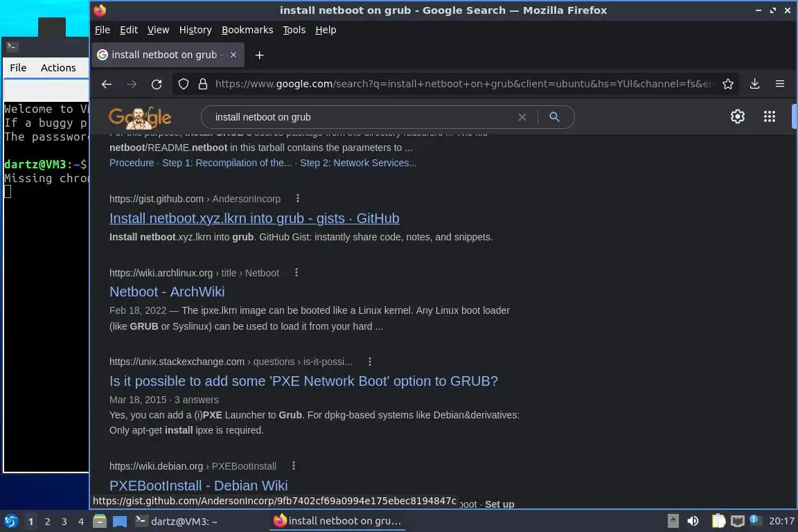Click the 'https://gist.github.com › AndersonIncorp' breadcrumb

[x=195, y=199]
